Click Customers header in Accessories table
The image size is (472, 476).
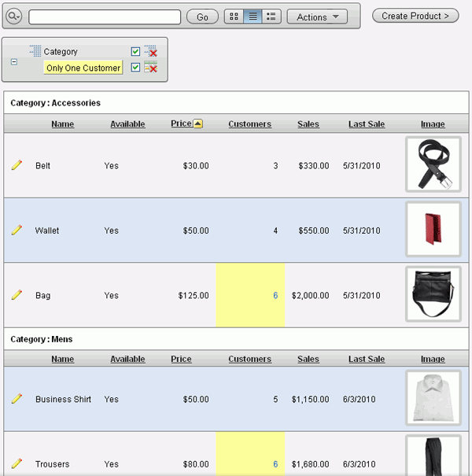coord(249,124)
